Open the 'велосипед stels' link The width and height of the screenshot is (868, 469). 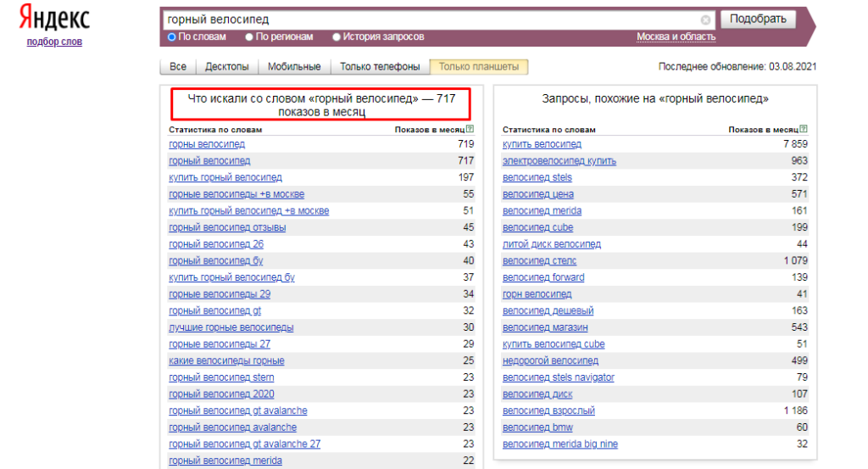(x=537, y=177)
